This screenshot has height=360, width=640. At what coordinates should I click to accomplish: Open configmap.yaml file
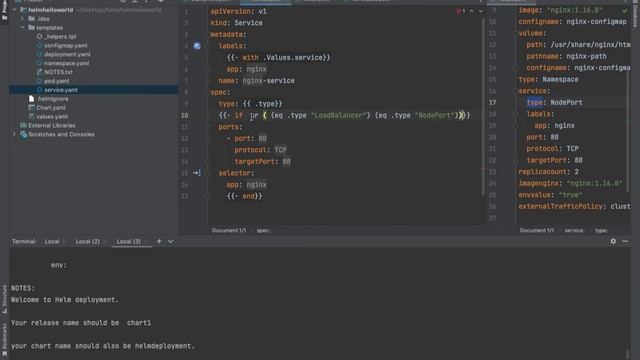(x=65, y=46)
